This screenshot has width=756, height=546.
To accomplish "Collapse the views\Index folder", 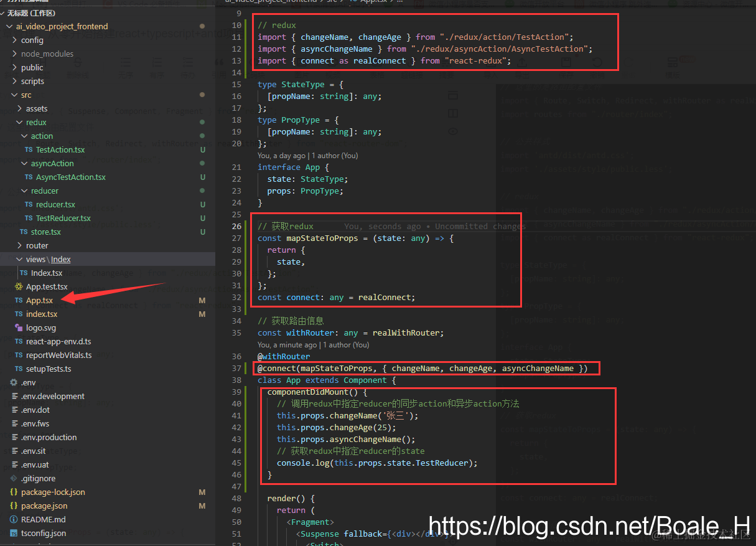I will (20, 260).
